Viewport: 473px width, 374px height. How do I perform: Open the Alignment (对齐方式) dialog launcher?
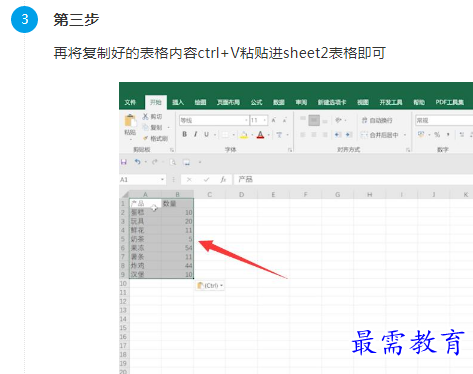tap(408, 150)
